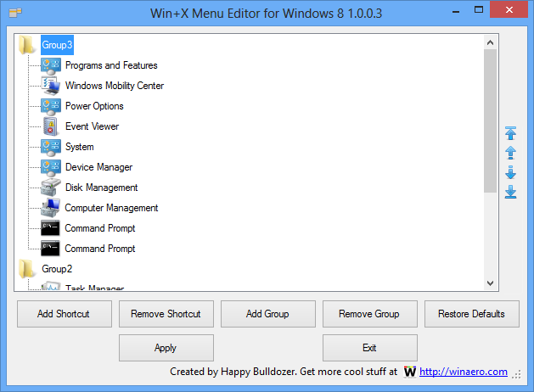Screen dimensions: 534x392
Task: Click the Restore Defaults button
Action: (472, 314)
